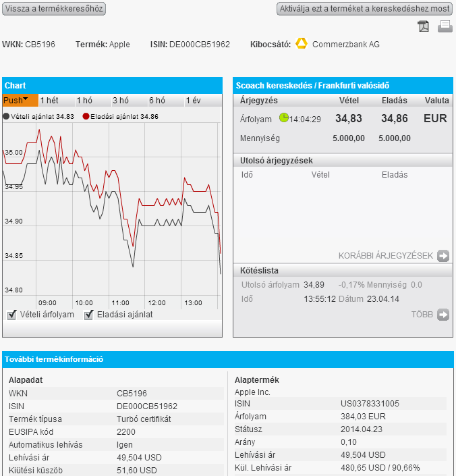This screenshot has width=456, height=476.
Task: Click the Utolsó árfolyam value 34,89
Action: 314,285
